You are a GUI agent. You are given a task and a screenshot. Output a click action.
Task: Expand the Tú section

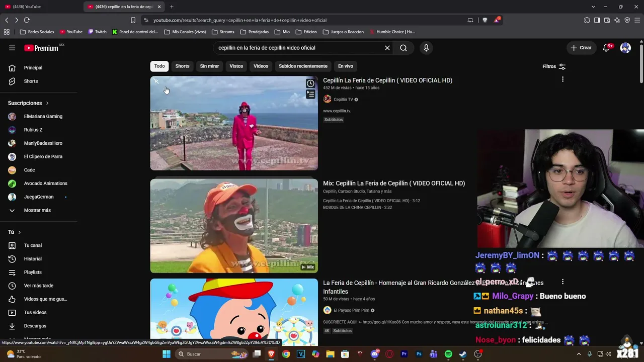(x=15, y=232)
